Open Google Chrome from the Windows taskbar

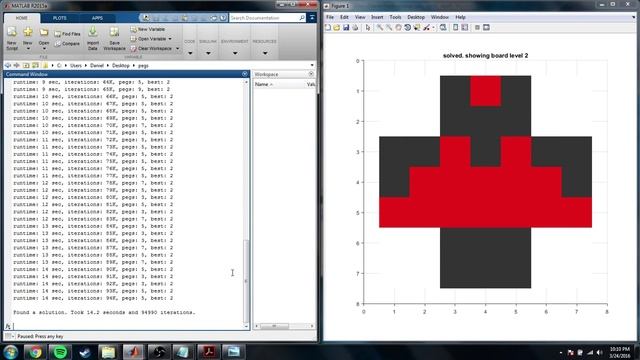click(x=35, y=352)
